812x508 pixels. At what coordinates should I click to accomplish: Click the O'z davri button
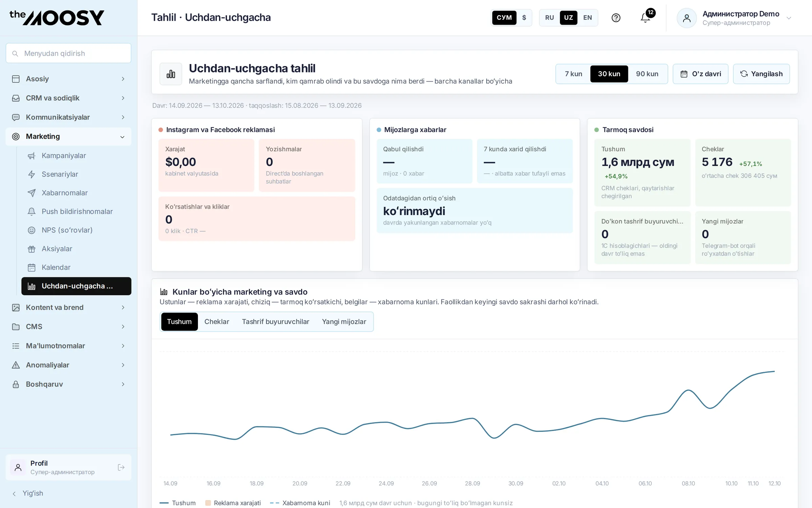[700, 74]
